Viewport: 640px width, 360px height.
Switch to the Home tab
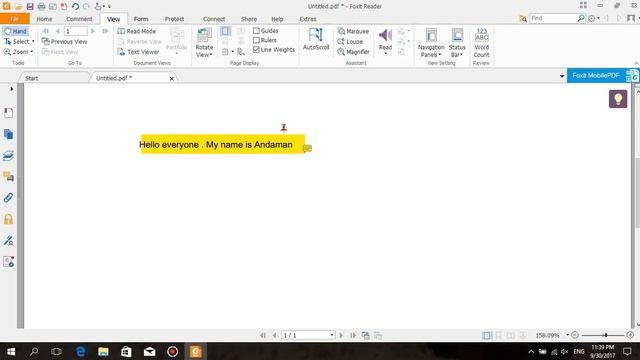(x=44, y=19)
